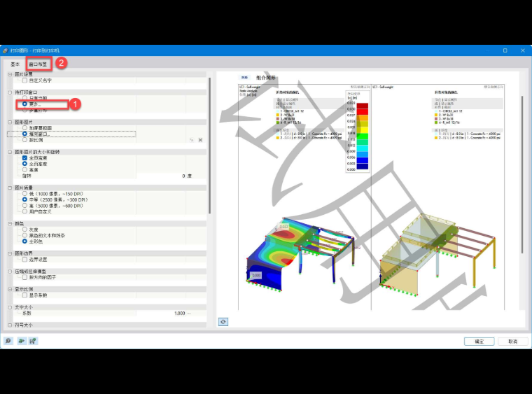This screenshot has height=394, width=532.
Task: Choose the 如屏幕视图 radio option
Action: [x=24, y=128]
